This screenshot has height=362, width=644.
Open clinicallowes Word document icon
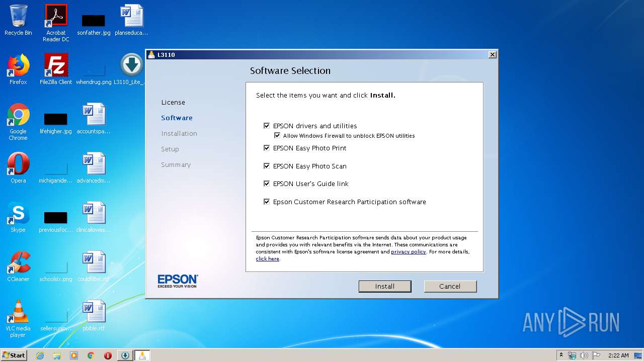(x=94, y=217)
